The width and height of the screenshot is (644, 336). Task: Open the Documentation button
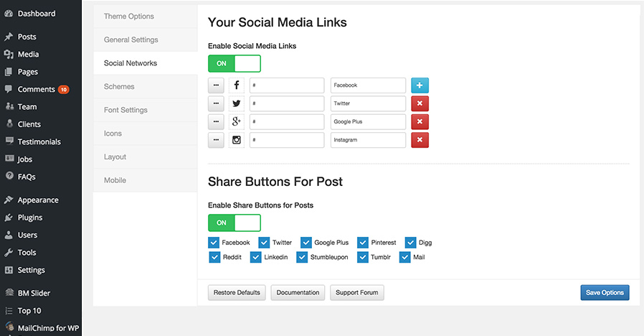[298, 293]
